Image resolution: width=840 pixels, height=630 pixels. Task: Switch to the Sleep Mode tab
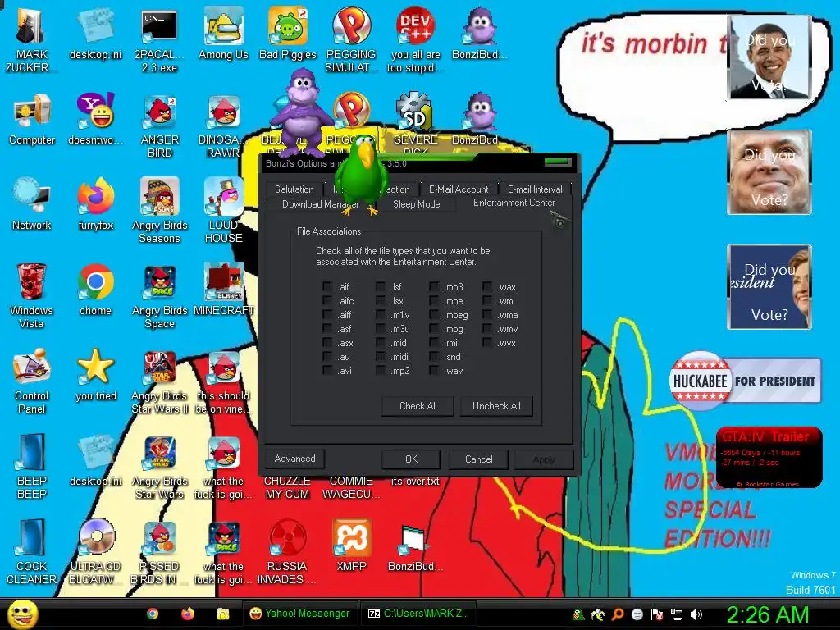click(x=416, y=204)
